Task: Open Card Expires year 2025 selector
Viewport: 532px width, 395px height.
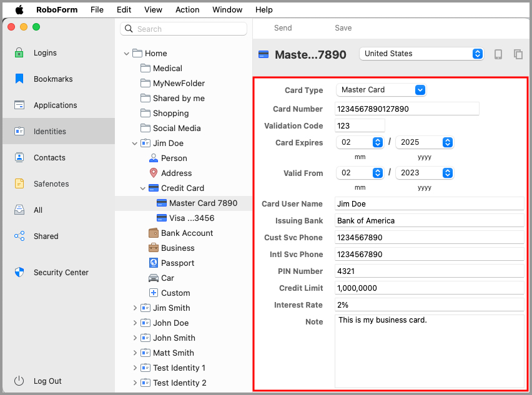Action: pyautogui.click(x=425, y=142)
